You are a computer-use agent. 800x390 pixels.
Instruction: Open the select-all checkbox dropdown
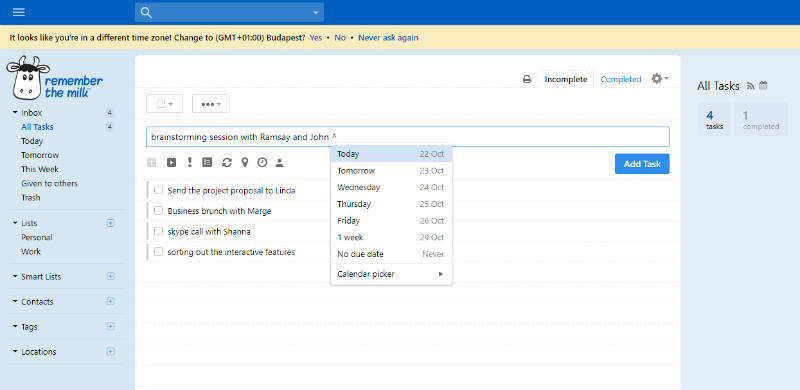(x=164, y=104)
